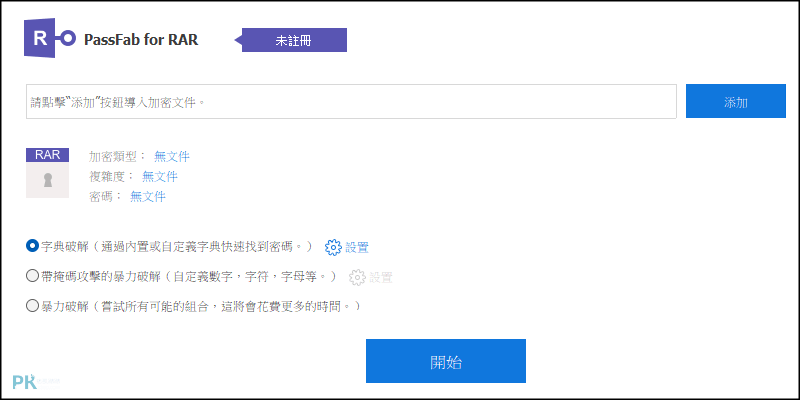Click the RAR lock file icon
This screenshot has width=800, height=400.
pyautogui.click(x=47, y=173)
